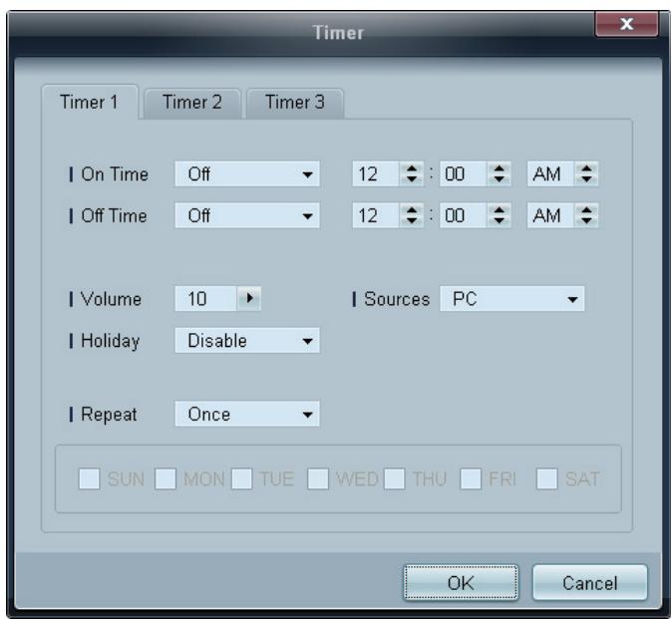The height and width of the screenshot is (619, 672).
Task: Close the Timer dialog with the X button
Action: pos(626,24)
